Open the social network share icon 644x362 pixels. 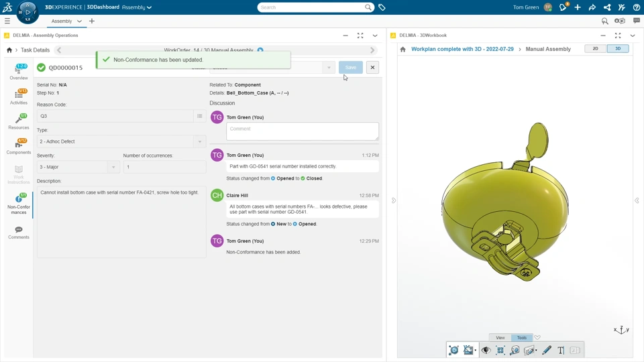pyautogui.click(x=607, y=7)
